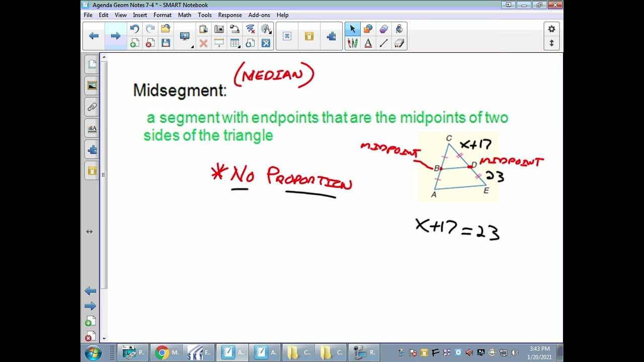The image size is (644, 362).
Task: Redo the last undone action
Action: [150, 29]
